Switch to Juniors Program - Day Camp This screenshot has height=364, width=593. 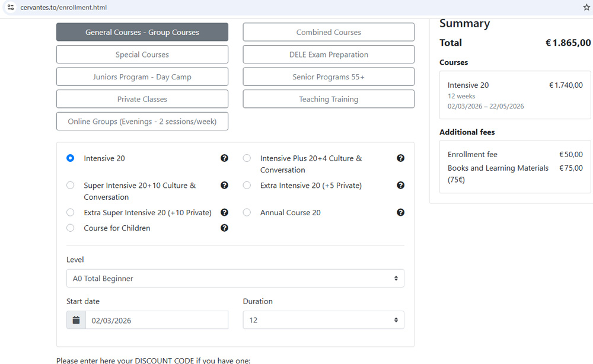(x=142, y=76)
